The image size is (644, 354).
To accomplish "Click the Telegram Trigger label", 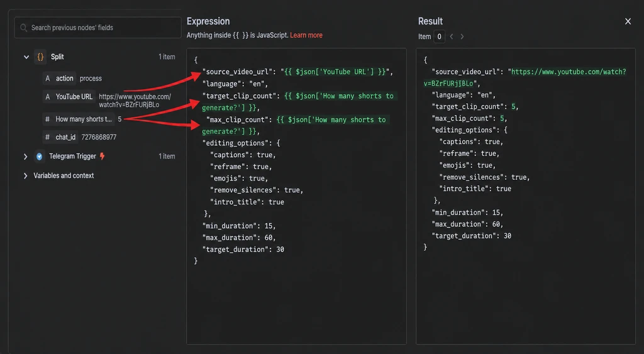I will click(x=72, y=156).
